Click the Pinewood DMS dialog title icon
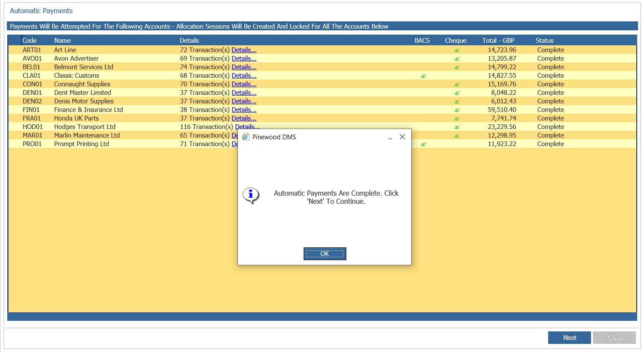Image resolution: width=644 pixels, height=352 pixels. tap(246, 137)
